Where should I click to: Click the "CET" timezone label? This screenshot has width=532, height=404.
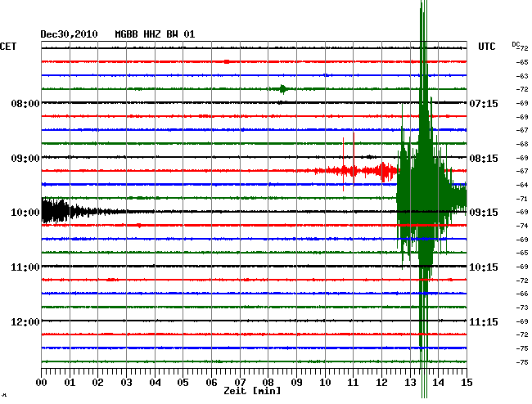click(x=8, y=47)
